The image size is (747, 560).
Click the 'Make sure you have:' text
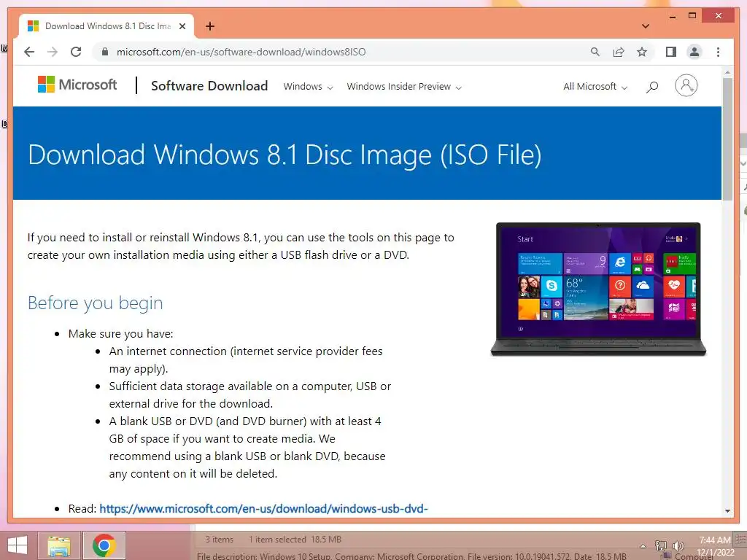(x=120, y=334)
